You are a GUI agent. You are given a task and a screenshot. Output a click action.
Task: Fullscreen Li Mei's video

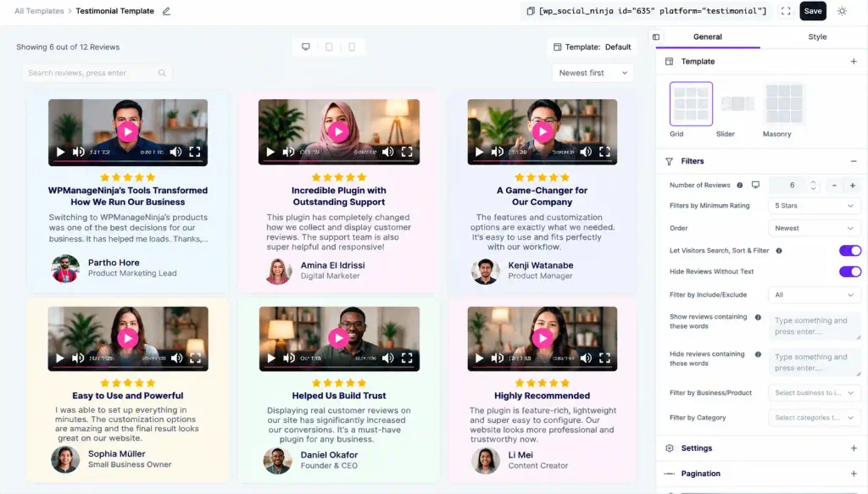coord(604,358)
